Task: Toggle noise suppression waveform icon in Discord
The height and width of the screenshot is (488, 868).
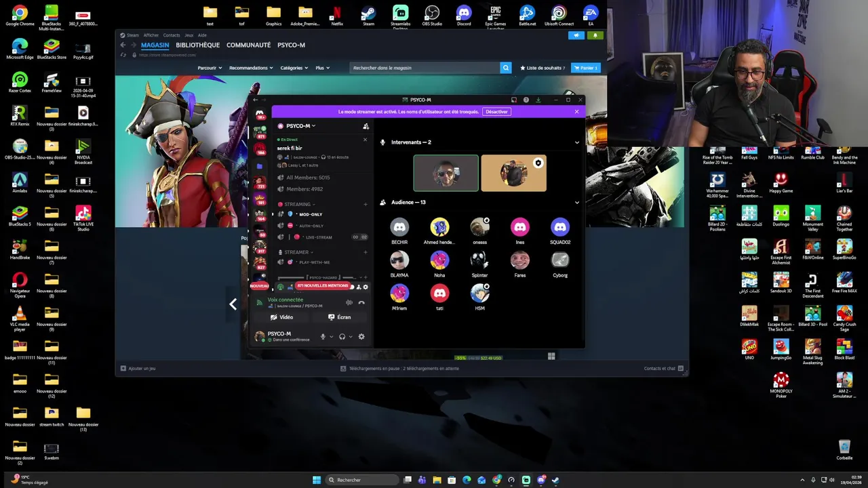Action: tap(349, 302)
